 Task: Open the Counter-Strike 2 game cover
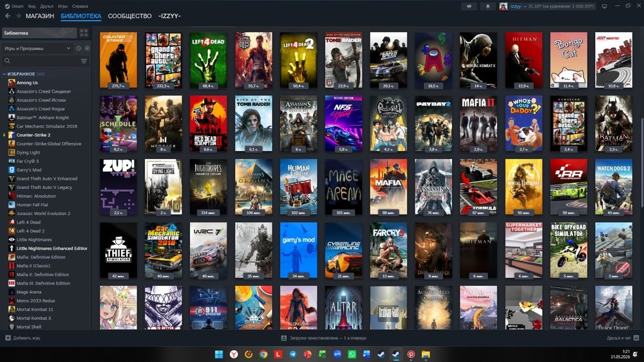pyautogui.click(x=118, y=60)
